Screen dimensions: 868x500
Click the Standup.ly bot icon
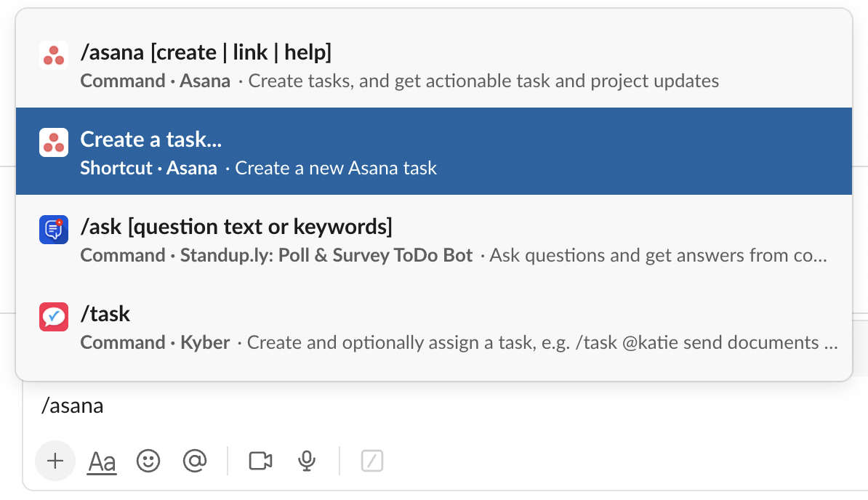click(x=53, y=229)
